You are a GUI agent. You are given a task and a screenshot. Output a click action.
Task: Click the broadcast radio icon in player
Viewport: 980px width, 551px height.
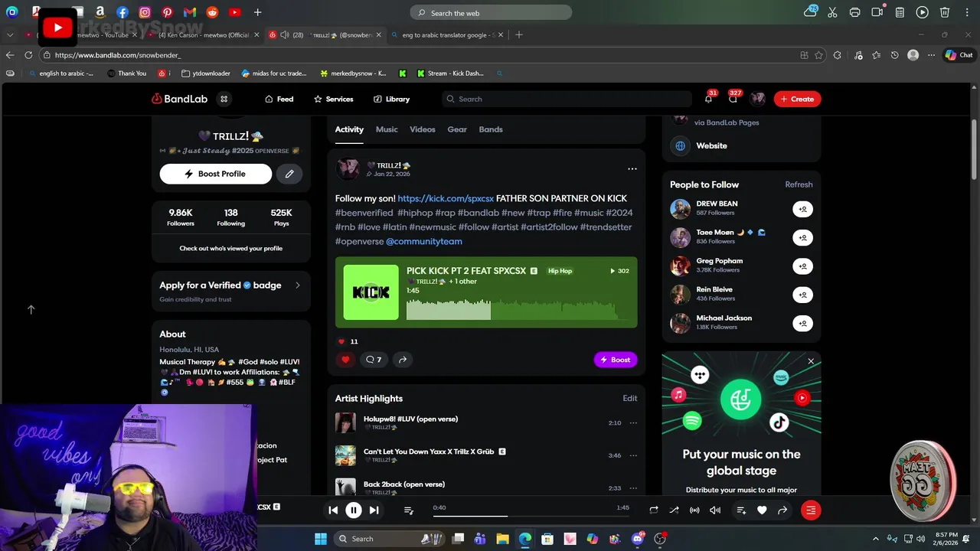pos(694,510)
